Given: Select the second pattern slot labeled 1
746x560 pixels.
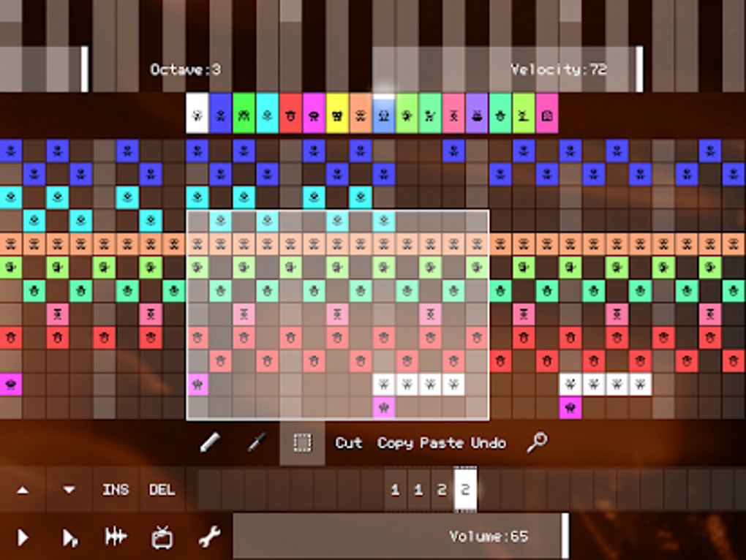Looking at the screenshot, I should (419, 490).
